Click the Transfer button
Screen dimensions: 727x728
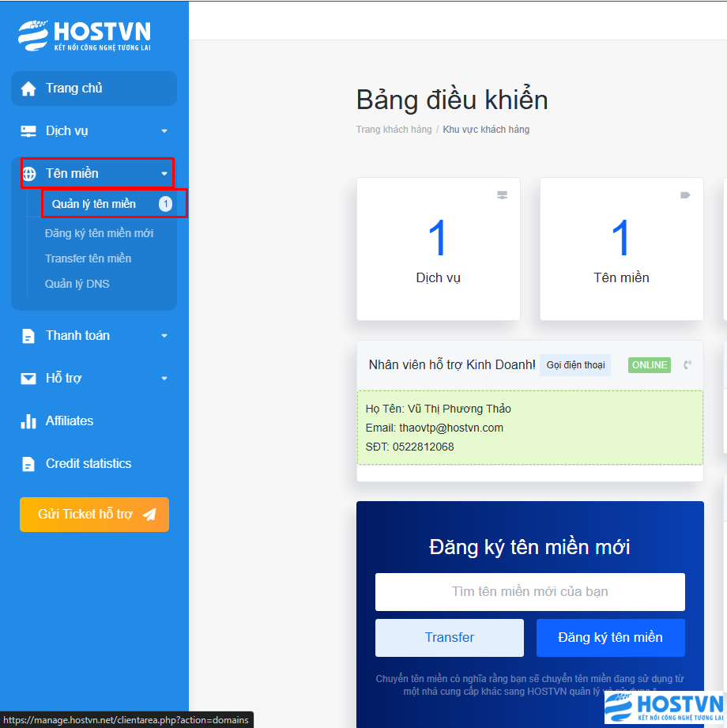coord(450,637)
